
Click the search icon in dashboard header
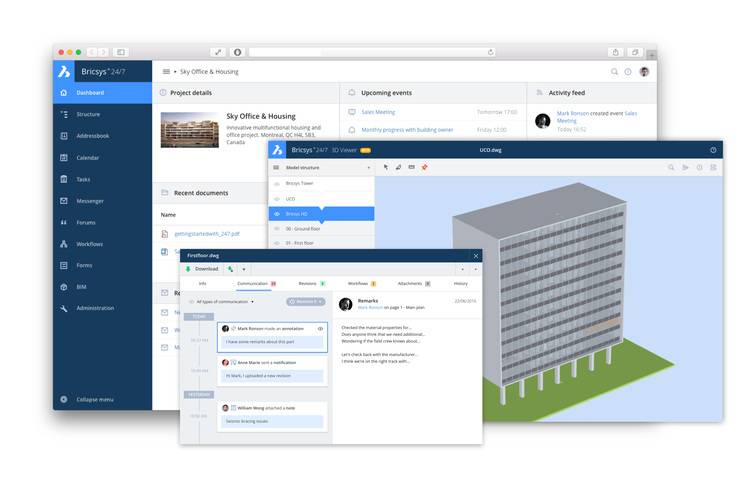click(x=614, y=72)
